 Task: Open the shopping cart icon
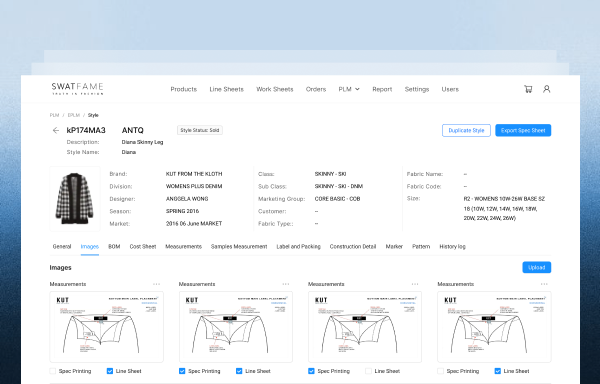(x=528, y=89)
